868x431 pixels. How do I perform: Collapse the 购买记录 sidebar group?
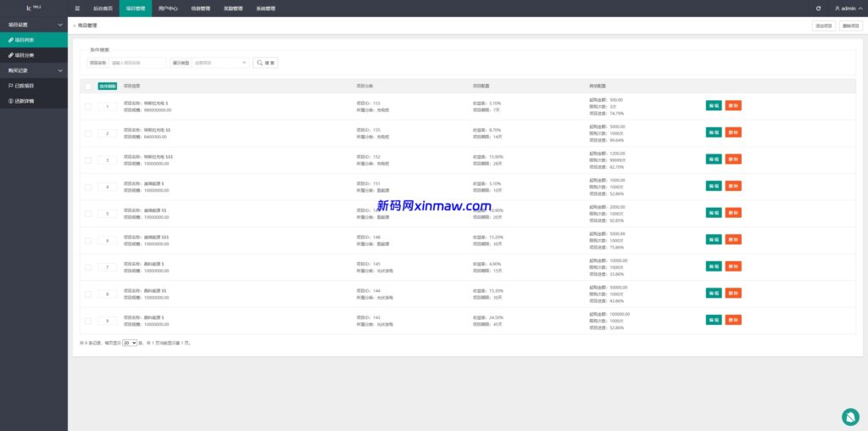click(34, 70)
